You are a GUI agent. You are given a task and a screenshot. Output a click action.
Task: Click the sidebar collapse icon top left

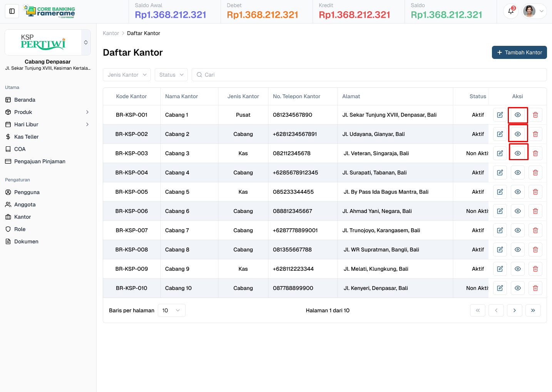[12, 11]
